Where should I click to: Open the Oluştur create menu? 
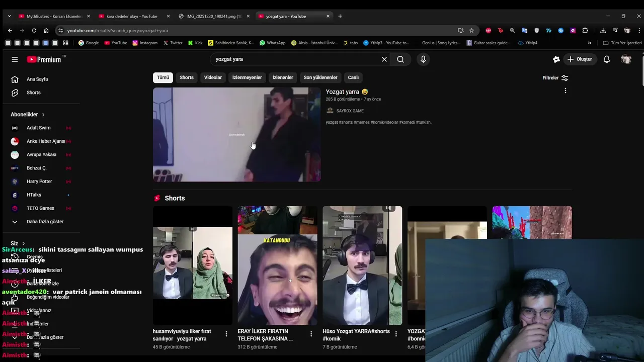(x=580, y=59)
